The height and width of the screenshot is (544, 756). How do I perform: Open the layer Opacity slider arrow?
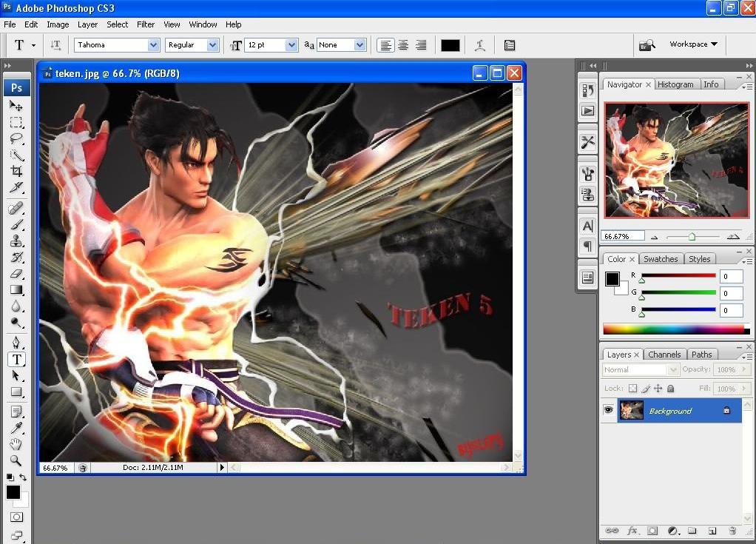pyautogui.click(x=744, y=369)
